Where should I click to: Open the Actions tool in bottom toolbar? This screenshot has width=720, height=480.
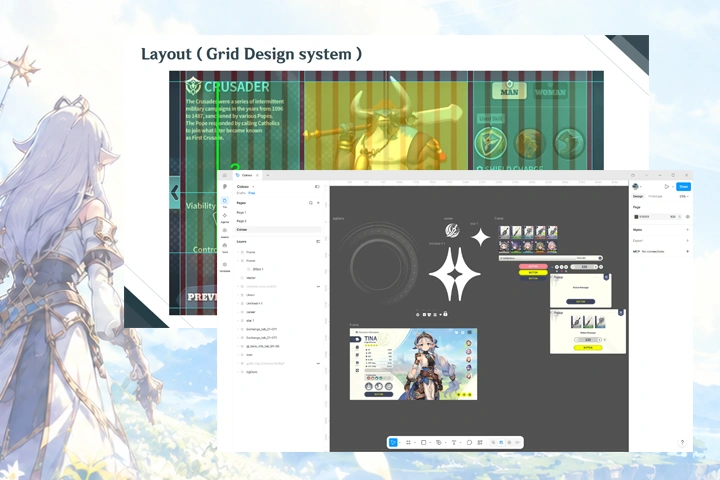[480, 442]
